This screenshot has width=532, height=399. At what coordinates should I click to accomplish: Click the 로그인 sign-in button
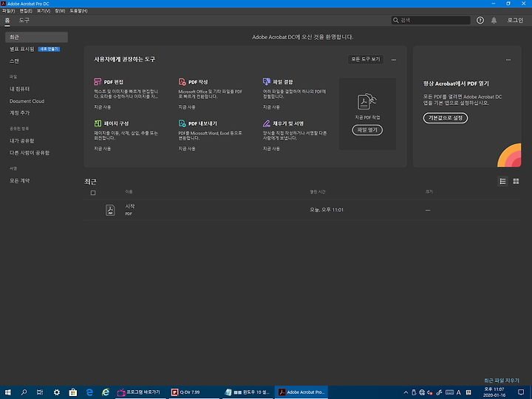click(515, 21)
